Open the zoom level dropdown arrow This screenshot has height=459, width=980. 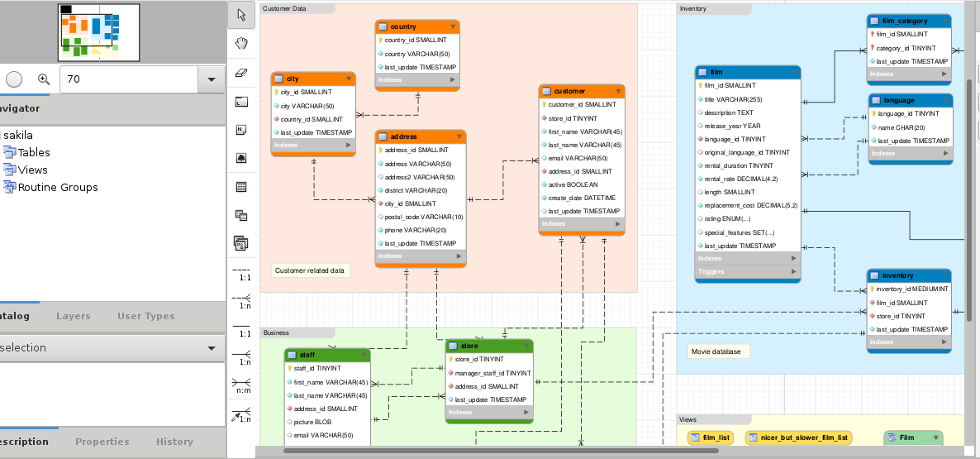212,79
